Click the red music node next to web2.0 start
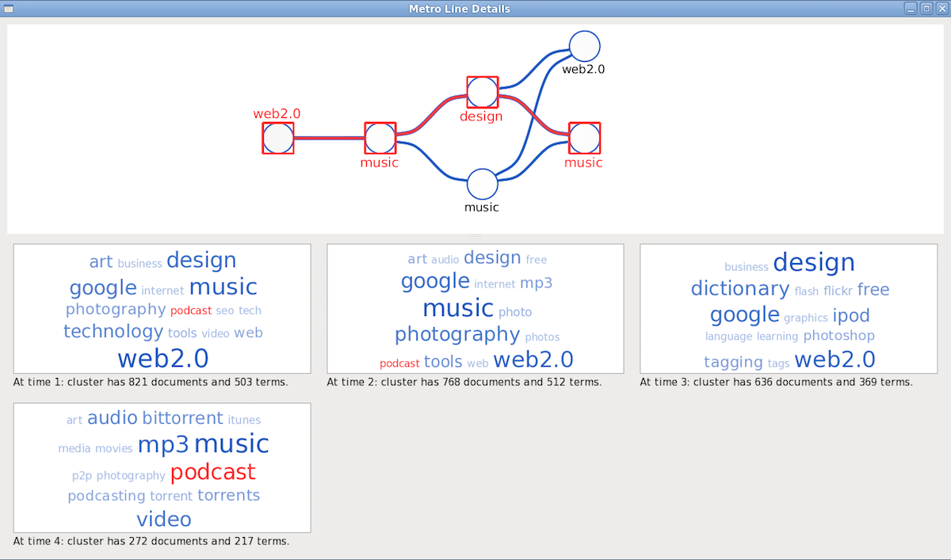Screen dimensions: 951x560 pos(380,138)
